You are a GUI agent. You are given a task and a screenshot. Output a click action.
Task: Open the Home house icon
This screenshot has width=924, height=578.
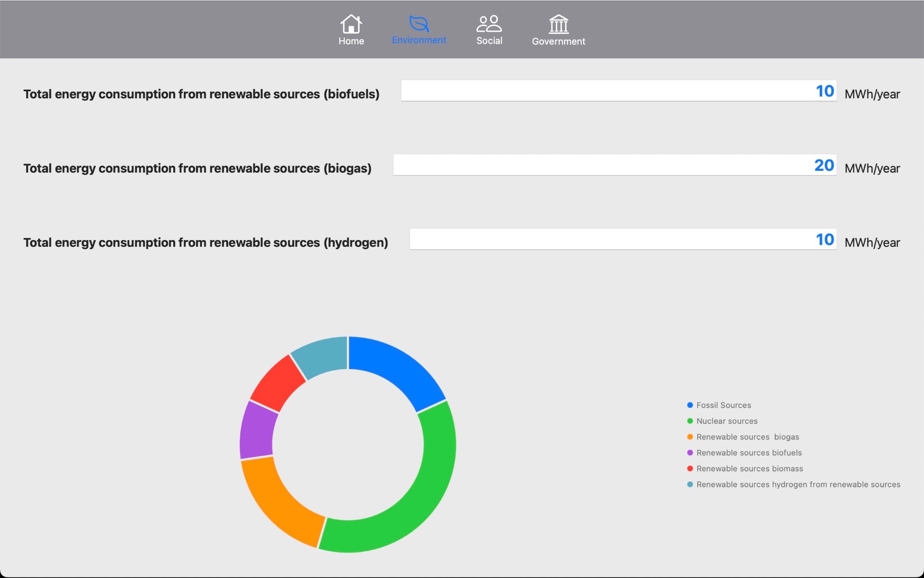pyautogui.click(x=351, y=24)
